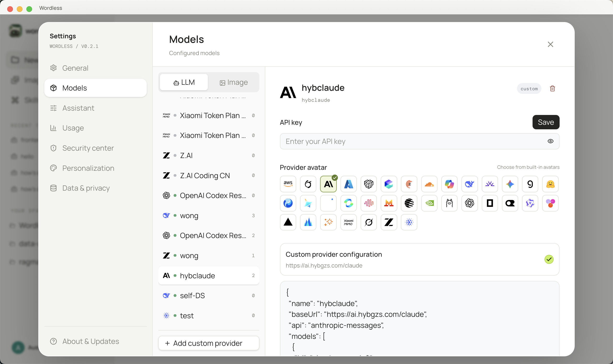Select OpenAI Codex Res... provider with 2 models
This screenshot has width=613, height=364.
[x=209, y=235]
